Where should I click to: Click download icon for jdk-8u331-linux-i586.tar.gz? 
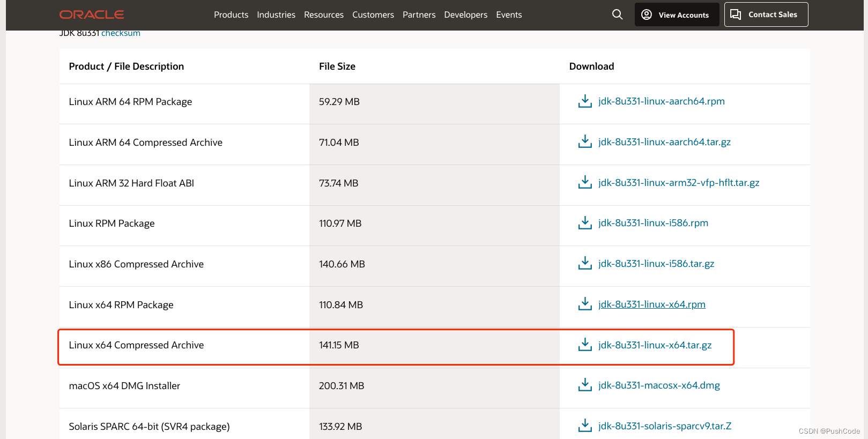[585, 263]
